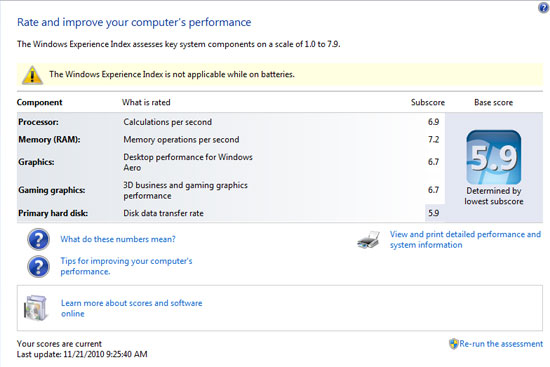This screenshot has width=550, height=367.
Task: Click the 'Component' column header
Action: (39, 102)
